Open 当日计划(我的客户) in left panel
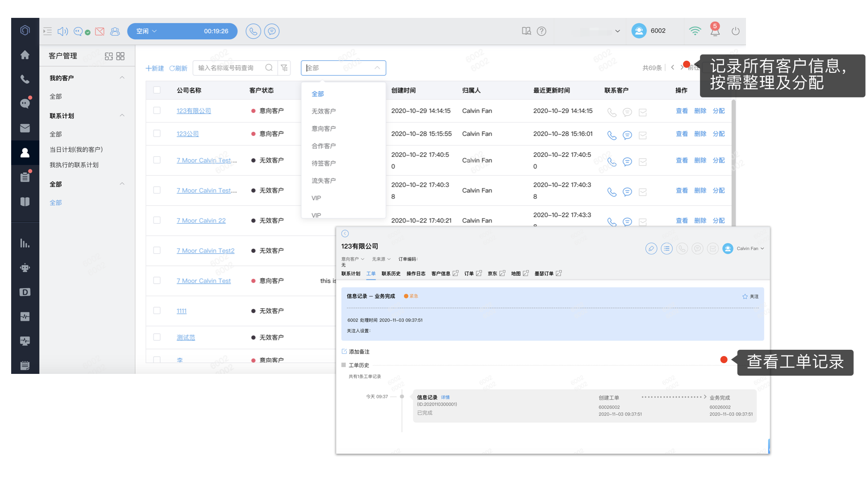 [76, 149]
